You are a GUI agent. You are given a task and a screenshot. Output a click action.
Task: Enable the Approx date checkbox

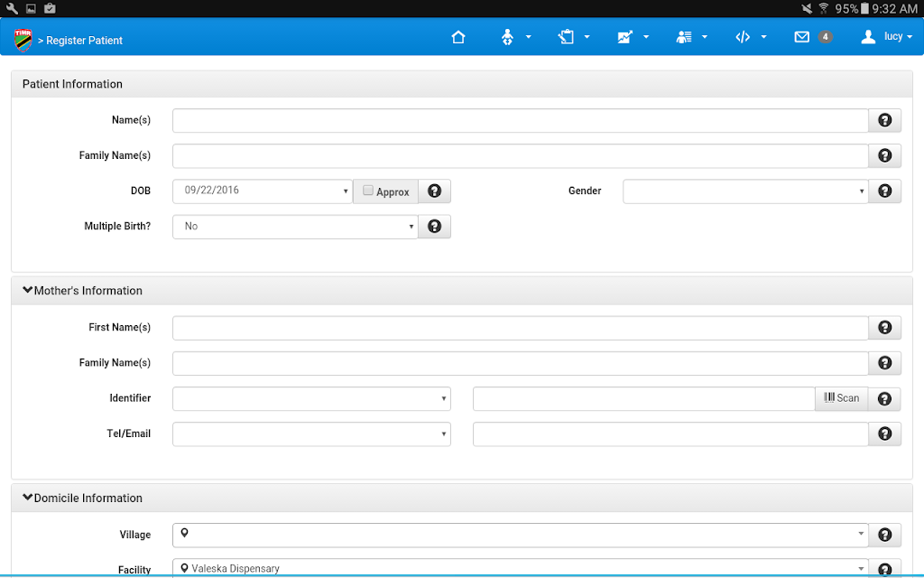[368, 190]
